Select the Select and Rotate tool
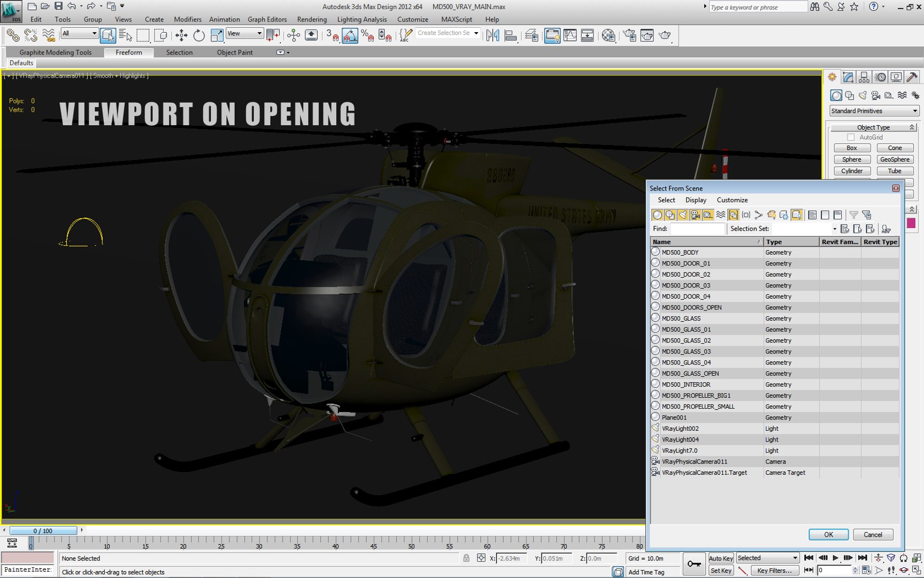 click(199, 35)
